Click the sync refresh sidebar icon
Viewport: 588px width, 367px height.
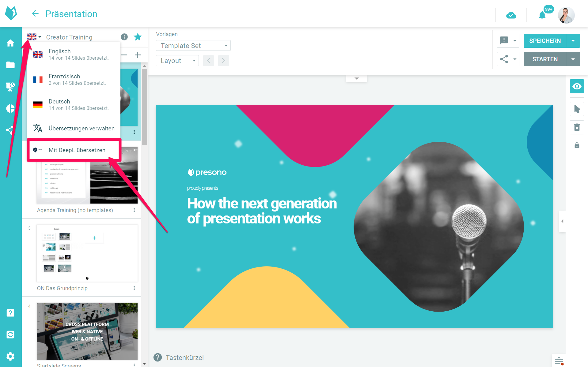coord(10,335)
